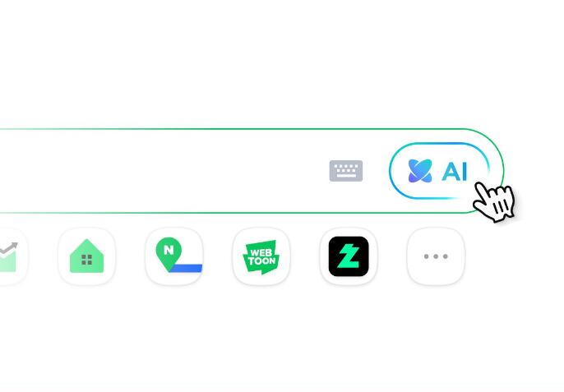Open the black Chzzk Z icon

349,256
